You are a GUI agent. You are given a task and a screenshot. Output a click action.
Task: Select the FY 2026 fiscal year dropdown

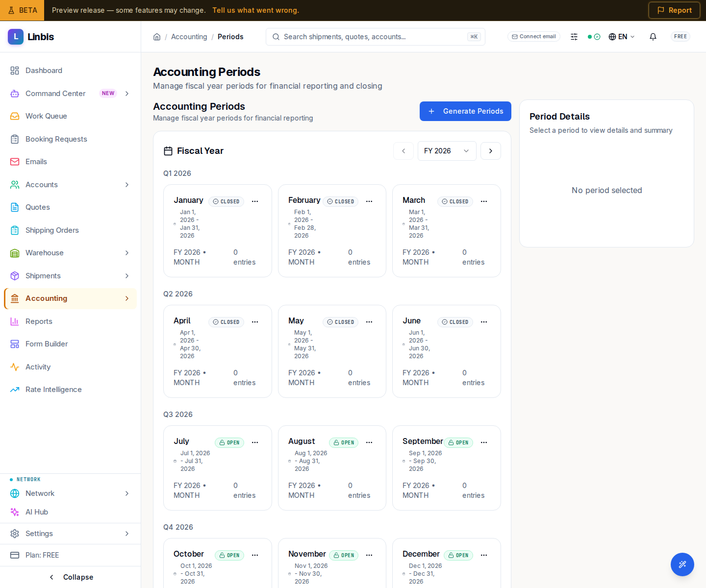point(447,151)
